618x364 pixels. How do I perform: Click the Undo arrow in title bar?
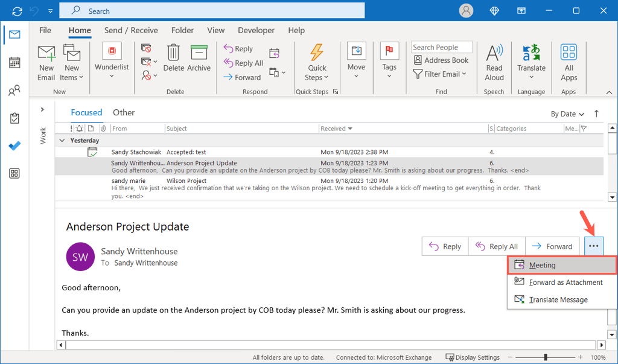click(34, 11)
